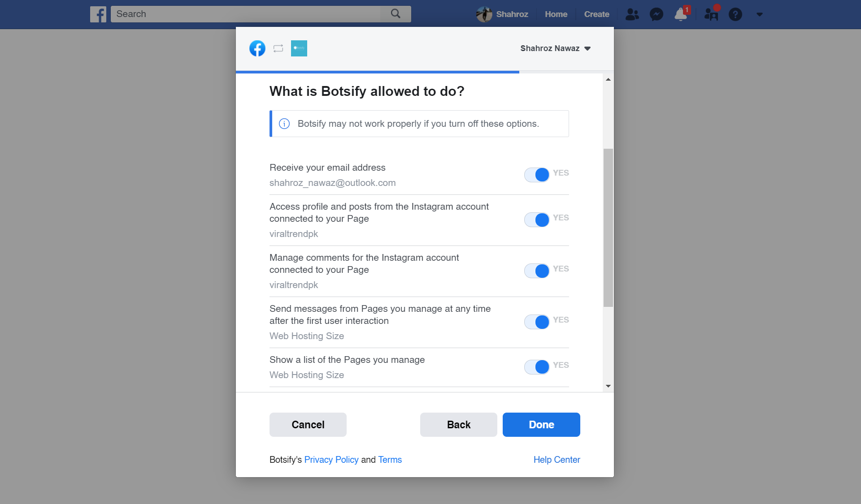
Task: Open the notifications bell icon
Action: point(681,14)
